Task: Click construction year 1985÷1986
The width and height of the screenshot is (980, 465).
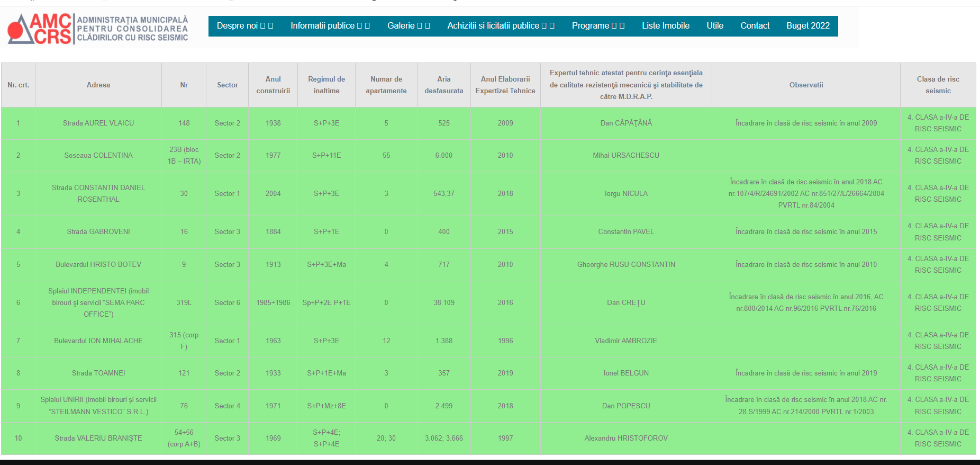Action: (x=273, y=302)
